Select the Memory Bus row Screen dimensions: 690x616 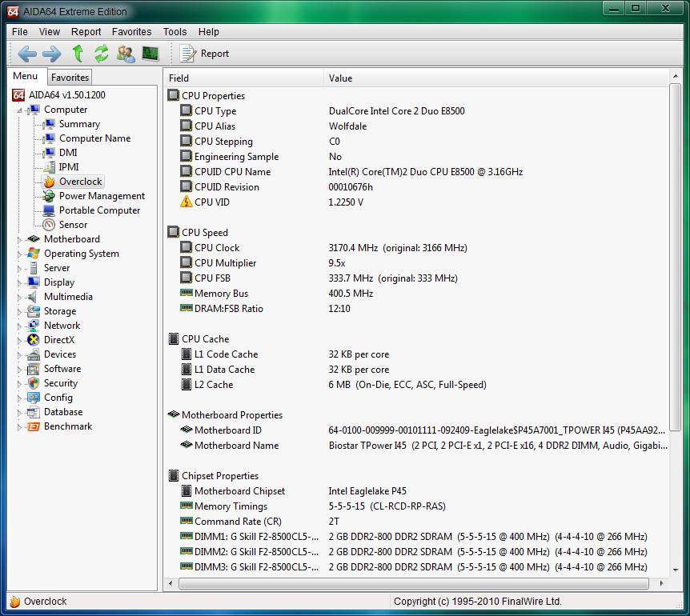[x=416, y=294]
